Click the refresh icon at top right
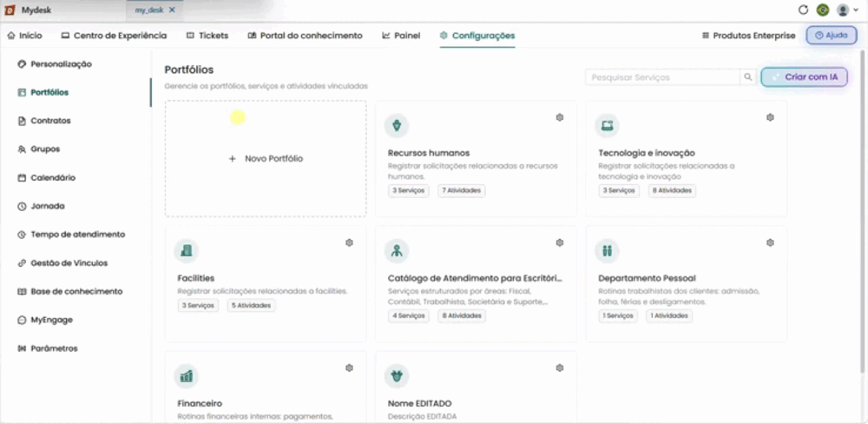The image size is (868, 424). point(803,10)
